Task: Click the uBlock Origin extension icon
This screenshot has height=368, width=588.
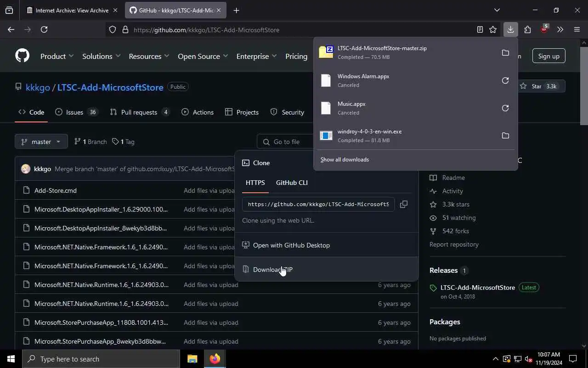Action: pos(544,29)
